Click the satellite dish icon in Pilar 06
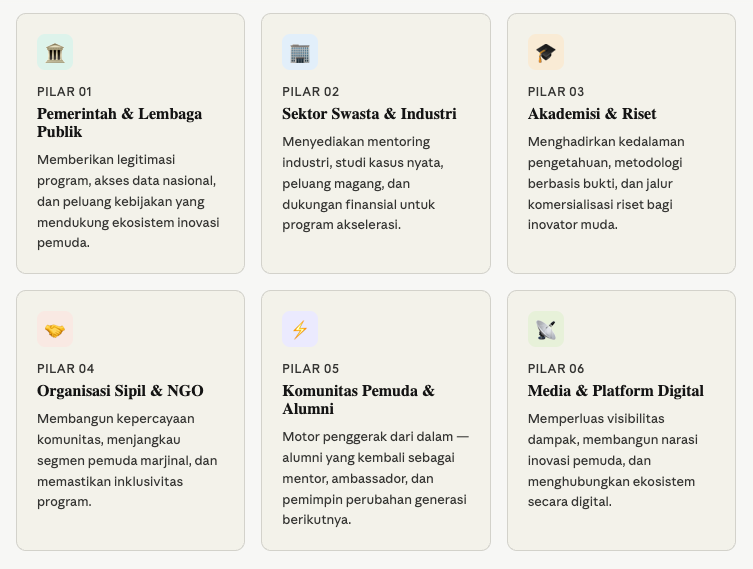 pos(545,329)
